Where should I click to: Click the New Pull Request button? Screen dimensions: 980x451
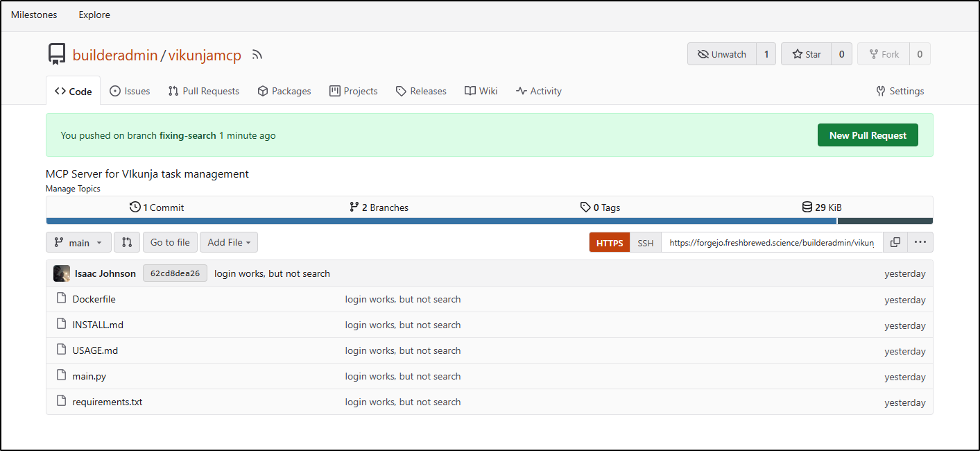click(867, 135)
